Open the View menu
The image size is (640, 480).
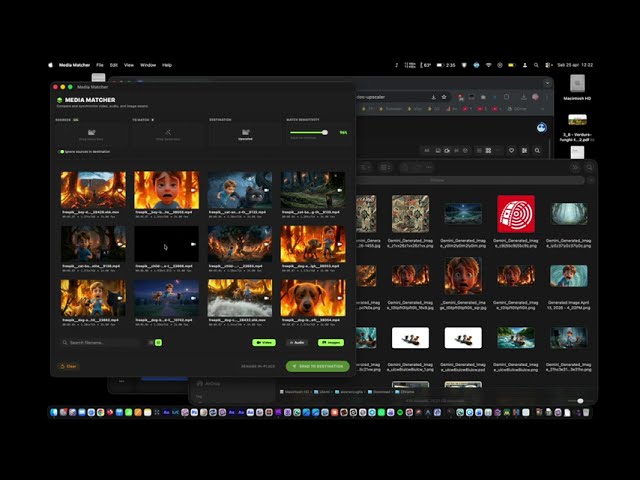(129, 65)
